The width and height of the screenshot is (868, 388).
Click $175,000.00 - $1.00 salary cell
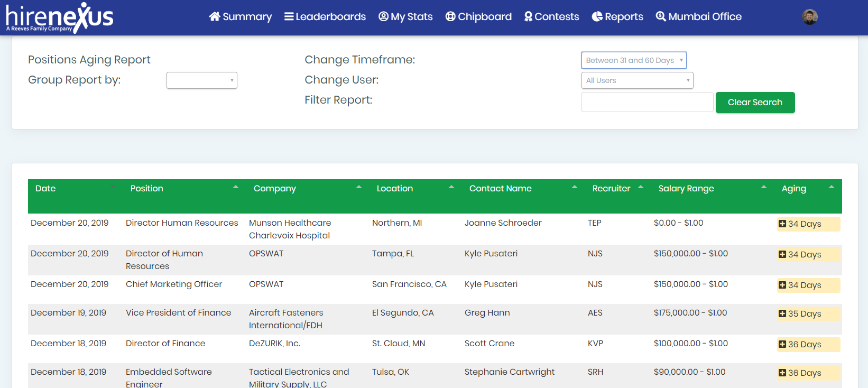(x=690, y=313)
